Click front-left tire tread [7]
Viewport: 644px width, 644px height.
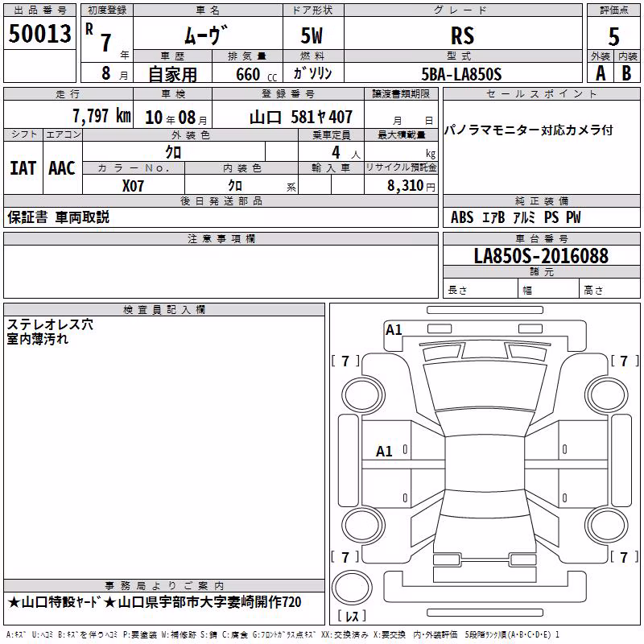point(345,361)
